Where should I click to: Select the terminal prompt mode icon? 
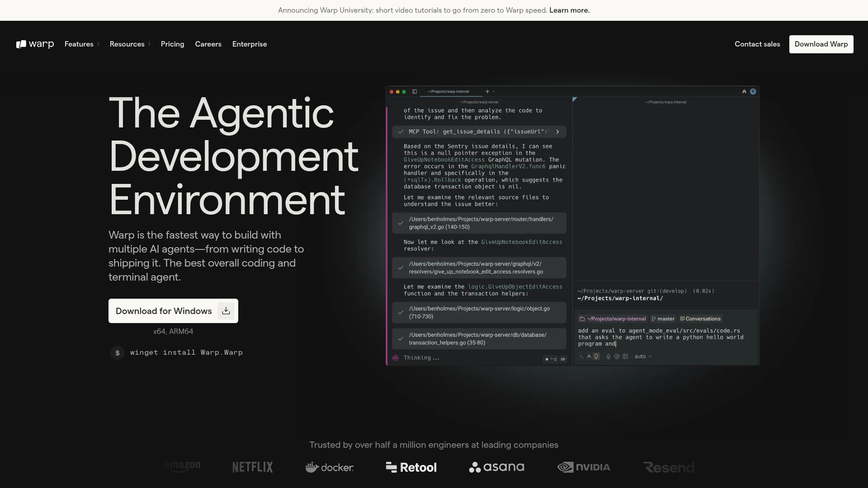[582, 357]
